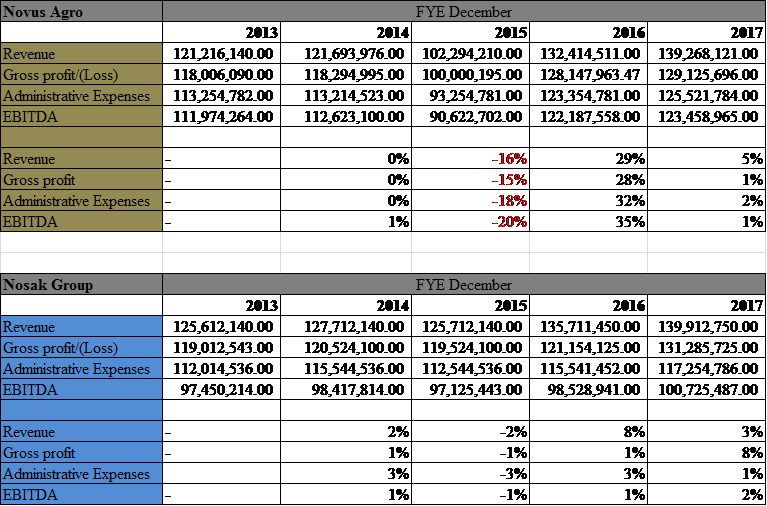Select cell with value 93,254,781.00
The height and width of the screenshot is (506, 767).
(x=471, y=95)
